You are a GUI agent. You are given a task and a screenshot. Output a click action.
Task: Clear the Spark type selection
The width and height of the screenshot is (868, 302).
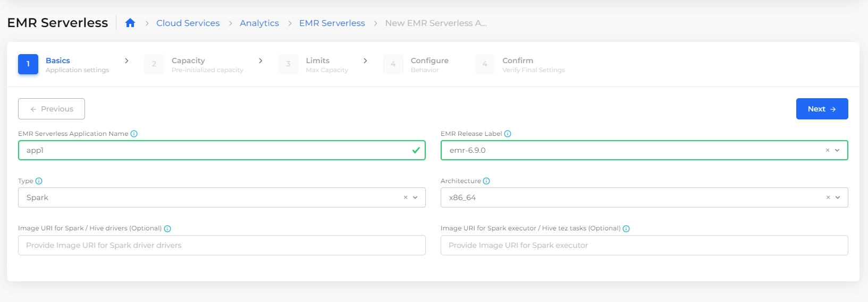click(x=406, y=197)
